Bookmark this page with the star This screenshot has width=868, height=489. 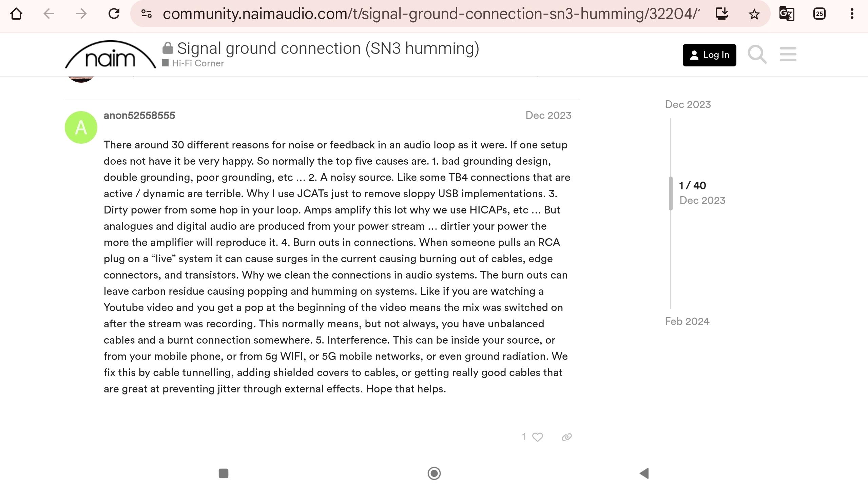(x=754, y=14)
